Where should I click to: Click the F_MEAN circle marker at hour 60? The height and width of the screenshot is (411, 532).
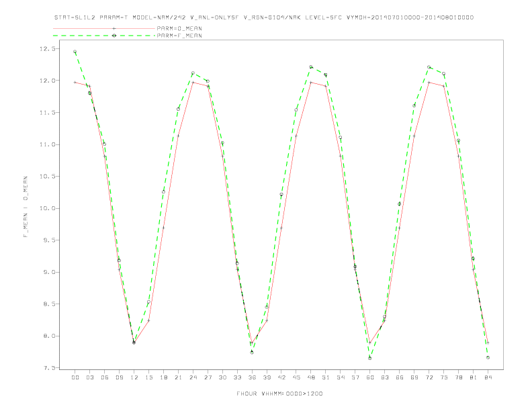coord(370,358)
